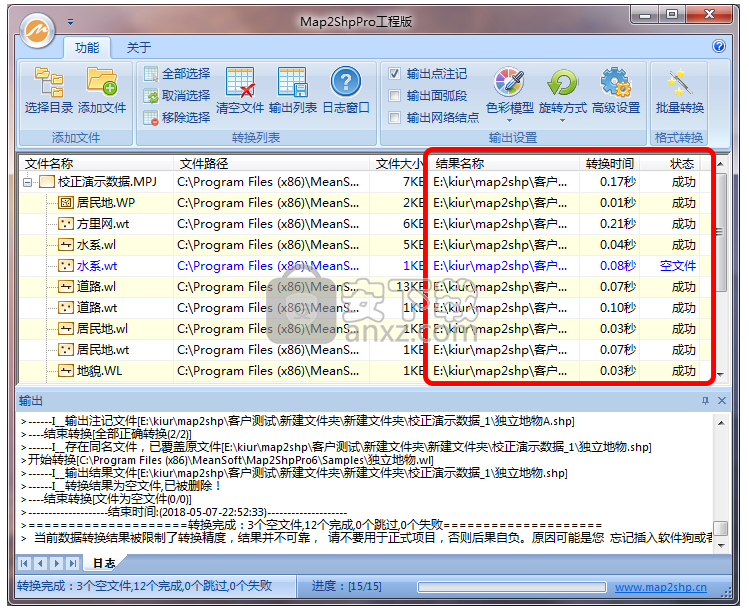Click the 清空文件 table icon
The image size is (749, 611).
pos(240,82)
